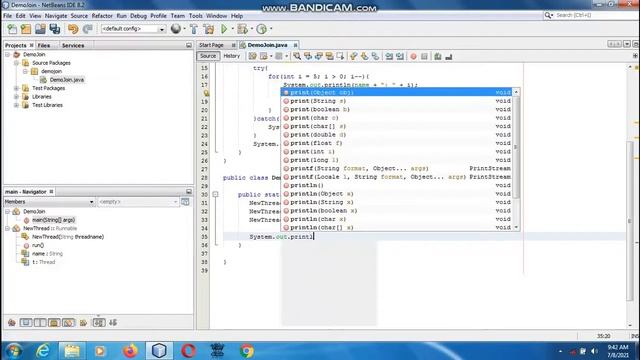The width and height of the screenshot is (640, 360).
Task: Switch to the Start Page tab
Action: click(211, 45)
